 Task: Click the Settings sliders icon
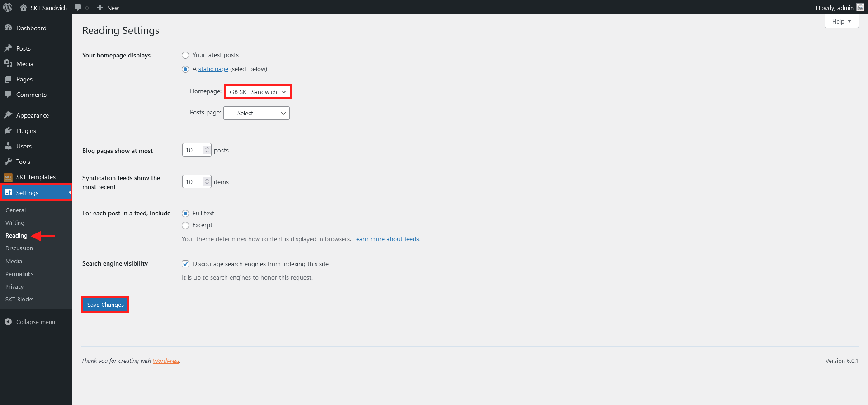tap(8, 192)
